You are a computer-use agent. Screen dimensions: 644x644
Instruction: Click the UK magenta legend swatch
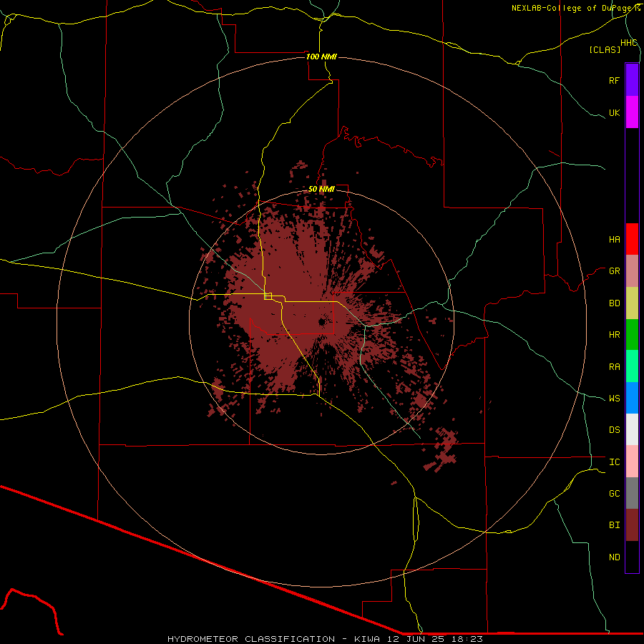tap(632, 112)
